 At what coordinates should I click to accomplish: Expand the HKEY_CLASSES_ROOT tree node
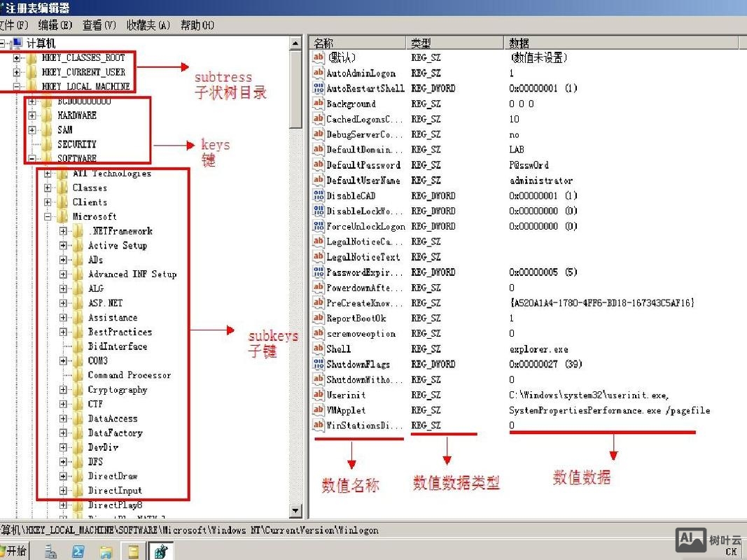[x=16, y=57]
